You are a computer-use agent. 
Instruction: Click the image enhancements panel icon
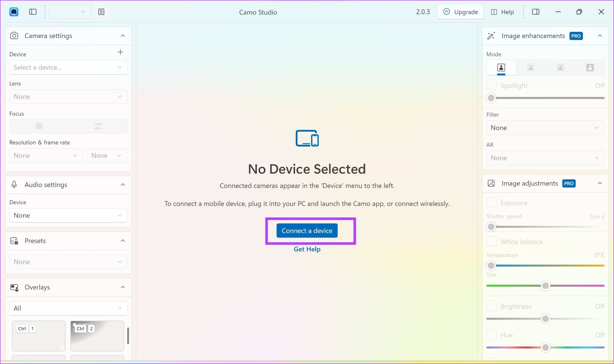[491, 36]
